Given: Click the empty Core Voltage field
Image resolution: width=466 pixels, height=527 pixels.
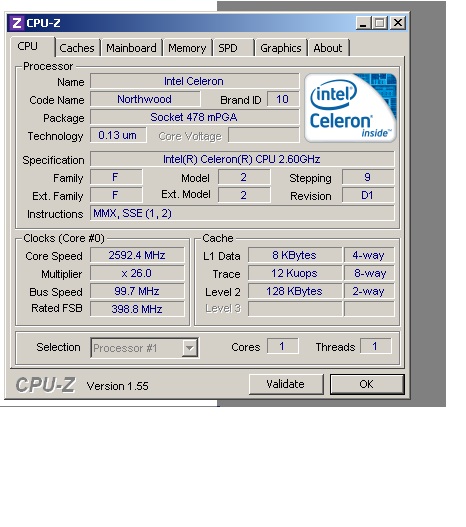Looking at the screenshot, I should pyautogui.click(x=263, y=135).
